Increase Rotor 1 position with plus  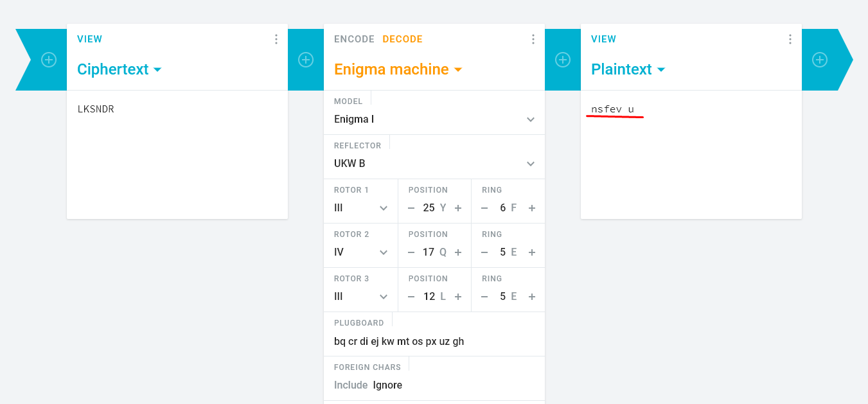(458, 208)
